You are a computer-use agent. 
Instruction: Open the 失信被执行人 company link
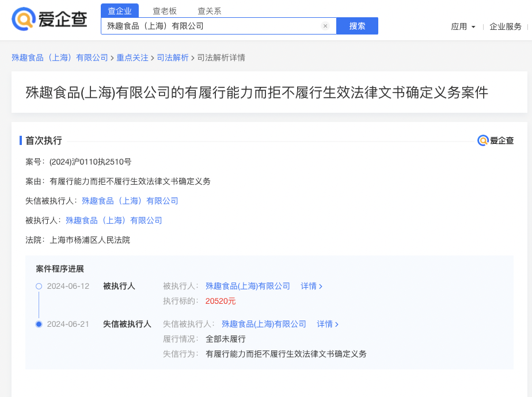pyautogui.click(x=130, y=201)
